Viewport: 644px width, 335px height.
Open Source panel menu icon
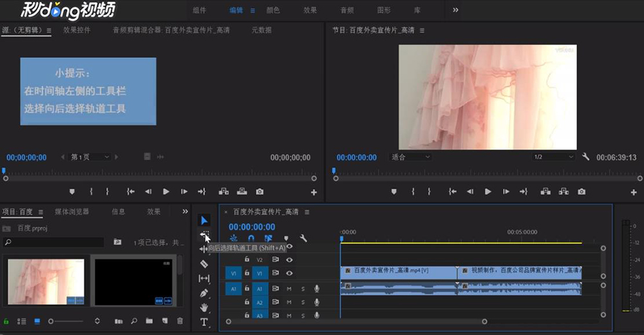pos(49,30)
